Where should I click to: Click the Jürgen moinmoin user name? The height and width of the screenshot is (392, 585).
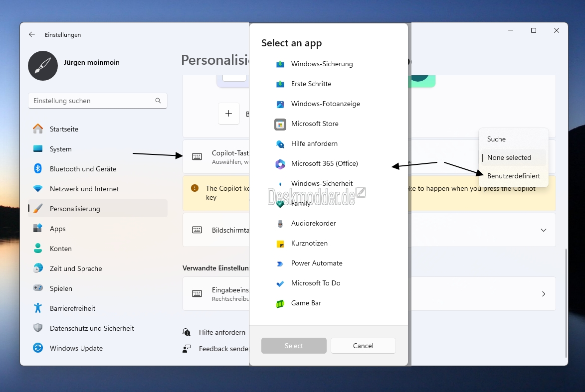[x=91, y=62]
